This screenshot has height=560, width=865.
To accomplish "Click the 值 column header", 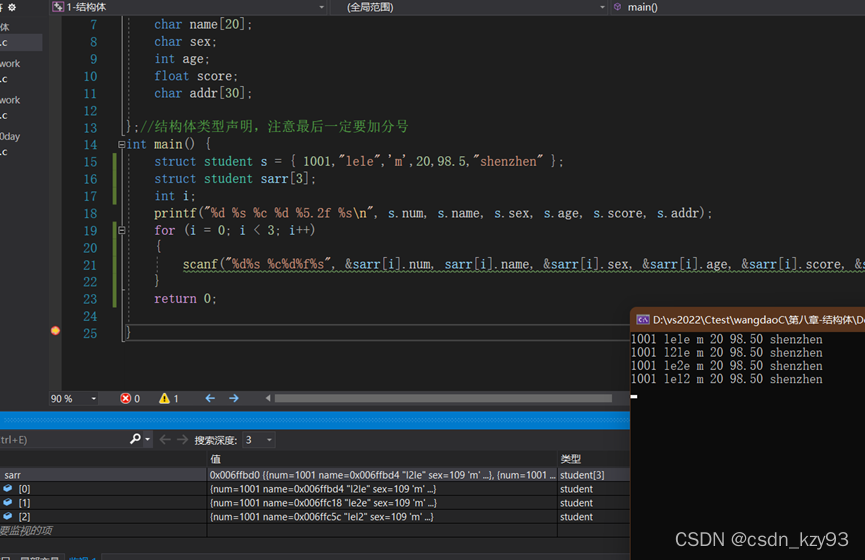I will coord(216,458).
